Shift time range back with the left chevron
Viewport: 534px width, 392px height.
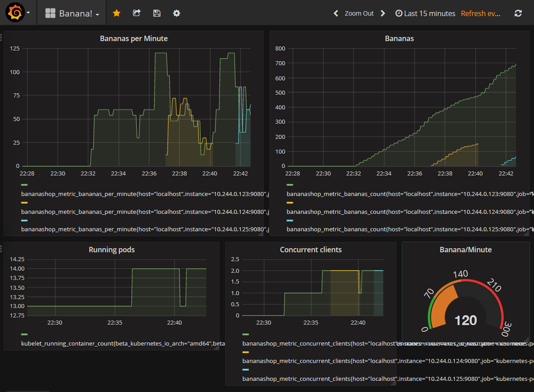pyautogui.click(x=336, y=13)
